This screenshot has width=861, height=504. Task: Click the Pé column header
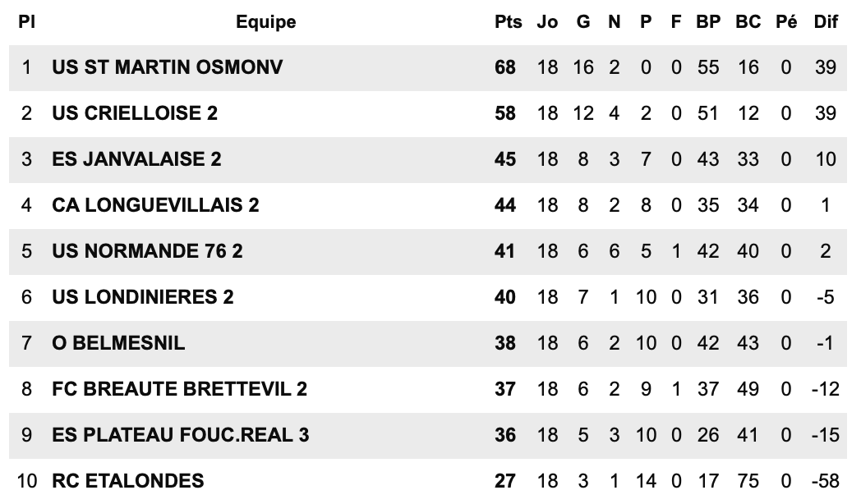click(785, 22)
